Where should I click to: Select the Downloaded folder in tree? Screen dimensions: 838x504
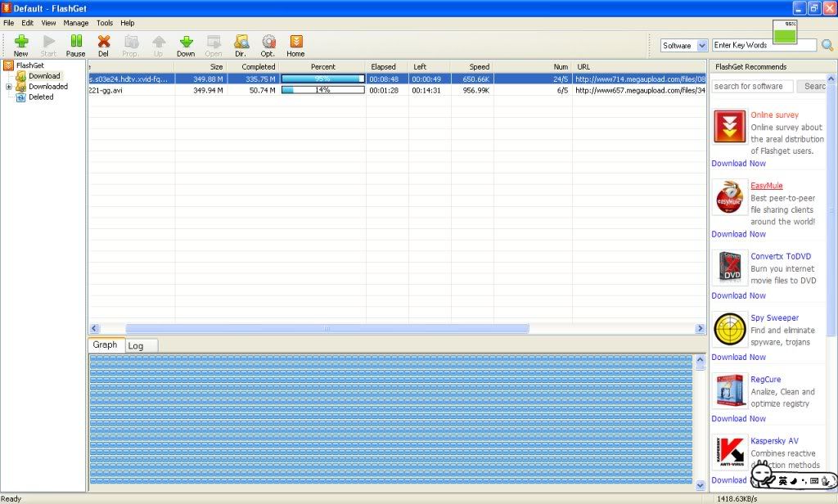[48, 87]
